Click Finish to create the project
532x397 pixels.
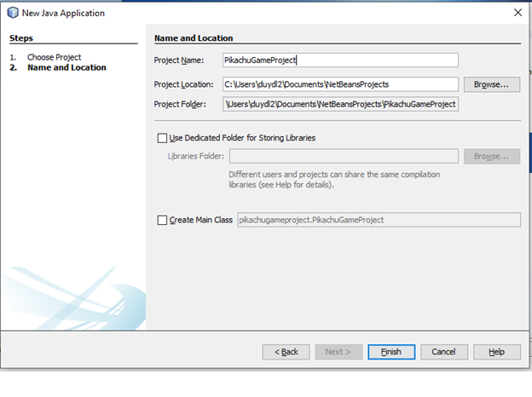coord(391,352)
